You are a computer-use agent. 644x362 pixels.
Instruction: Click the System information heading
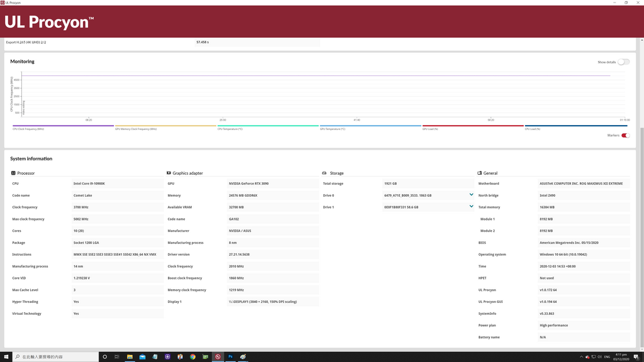click(31, 159)
